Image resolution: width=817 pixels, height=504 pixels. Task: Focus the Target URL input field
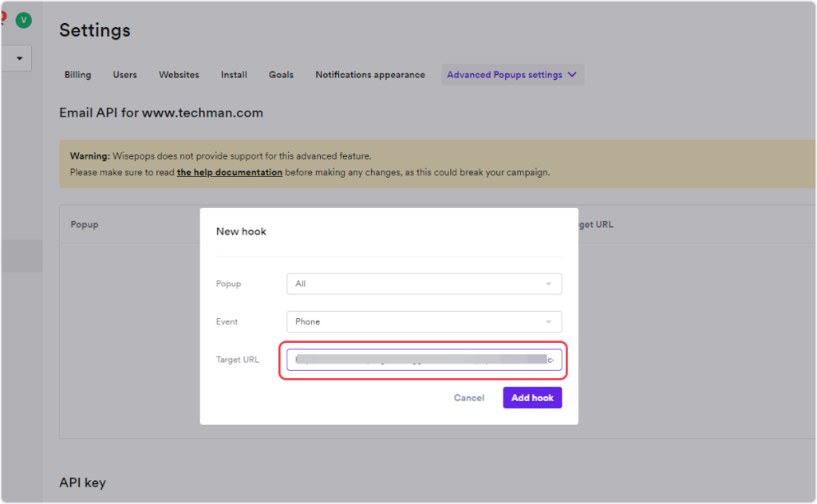click(x=424, y=360)
